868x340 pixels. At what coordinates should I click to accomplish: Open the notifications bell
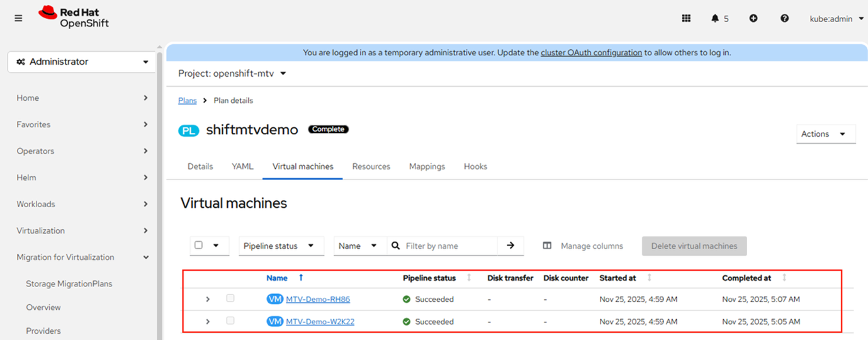(715, 18)
